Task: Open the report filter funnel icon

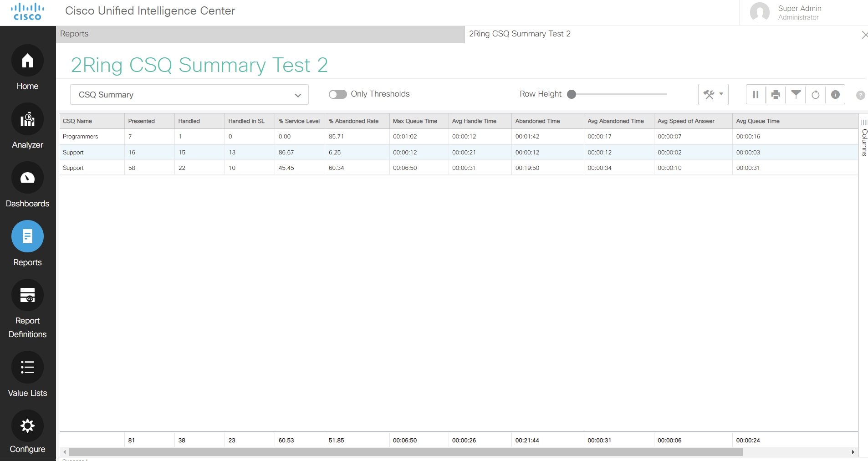Action: [x=796, y=95]
